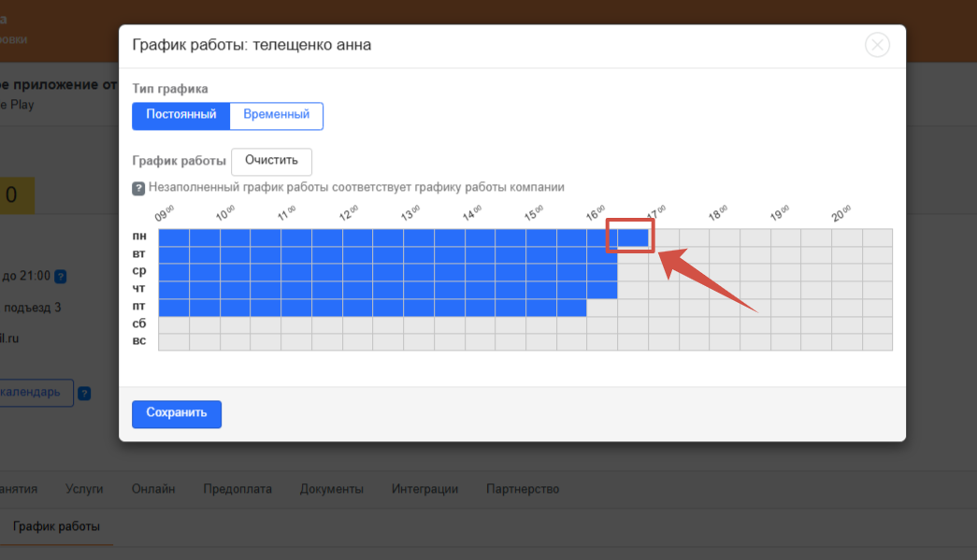The width and height of the screenshot is (977, 560).
Task: Click the чт day label
Action: coord(138,288)
